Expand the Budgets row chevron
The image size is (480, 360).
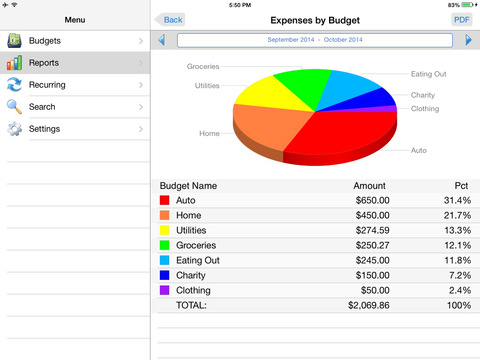[141, 41]
